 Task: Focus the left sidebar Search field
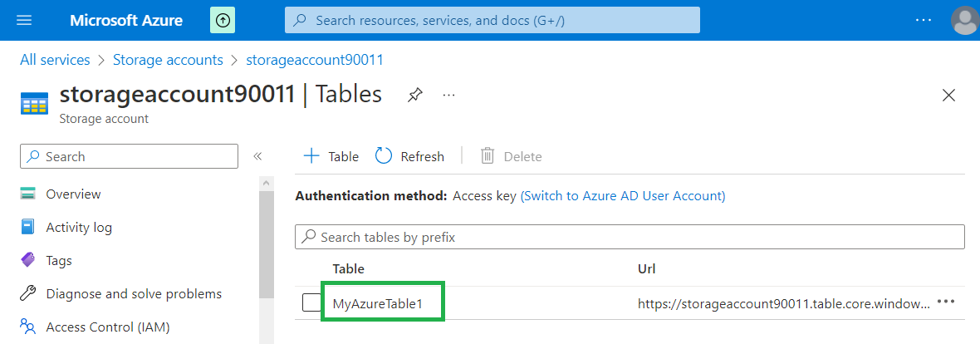pyautogui.click(x=129, y=156)
